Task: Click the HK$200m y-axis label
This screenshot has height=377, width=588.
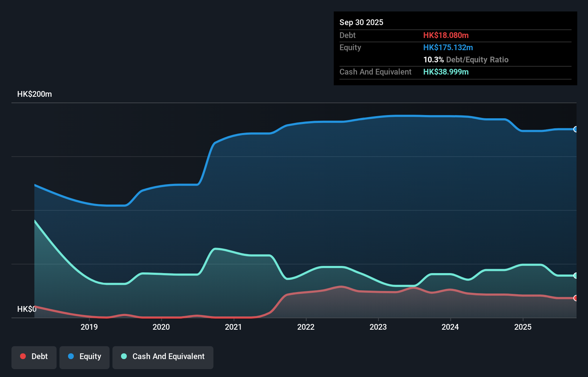Action: tap(35, 94)
